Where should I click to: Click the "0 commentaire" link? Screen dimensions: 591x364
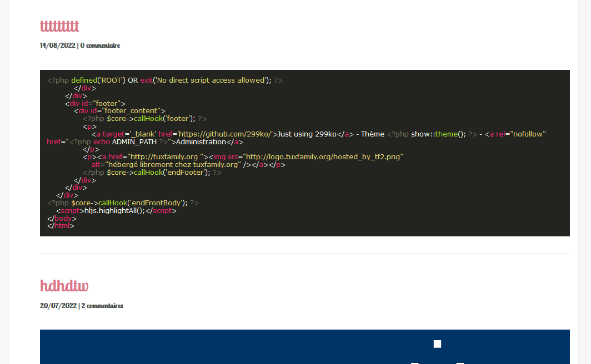coord(100,46)
